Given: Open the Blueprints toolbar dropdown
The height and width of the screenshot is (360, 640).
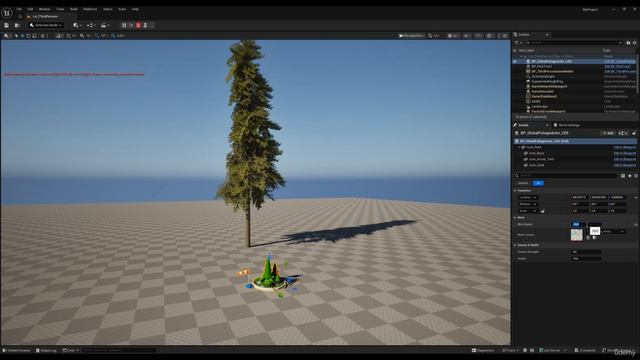Looking at the screenshot, I should 91,25.
